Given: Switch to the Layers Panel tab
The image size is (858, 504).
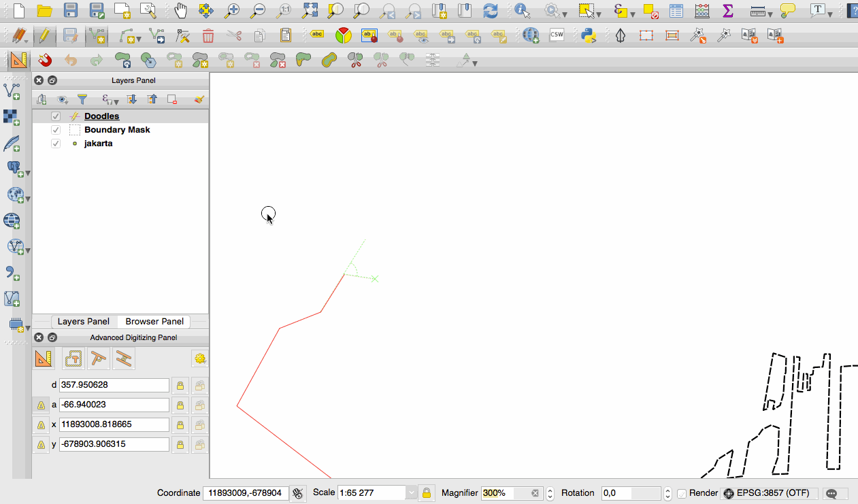Looking at the screenshot, I should 83,322.
